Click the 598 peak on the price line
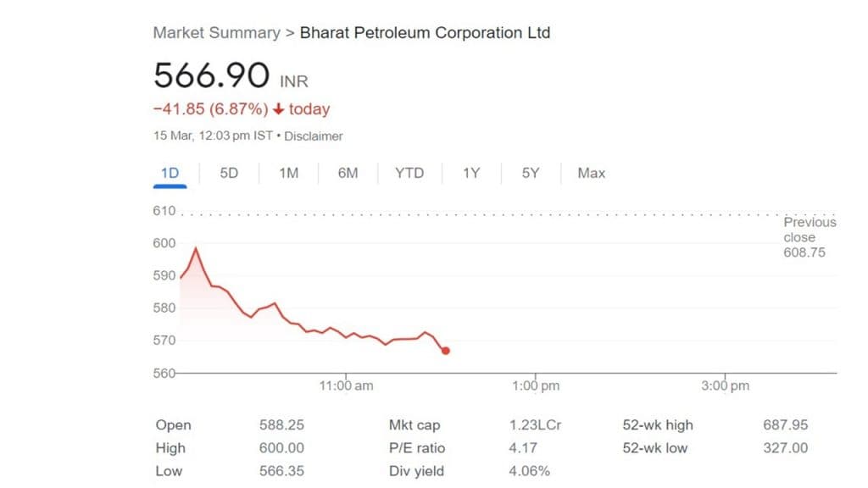Image resolution: width=868 pixels, height=488 pixels. [x=196, y=247]
